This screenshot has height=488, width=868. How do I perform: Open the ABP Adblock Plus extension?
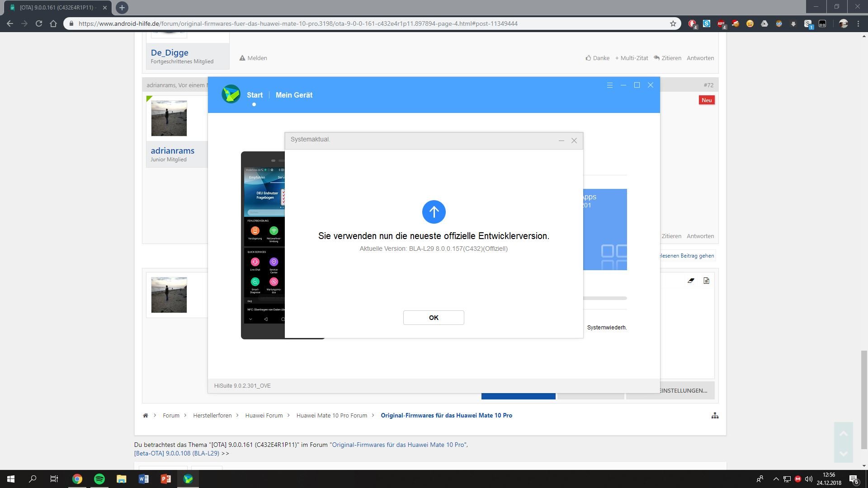[721, 23]
